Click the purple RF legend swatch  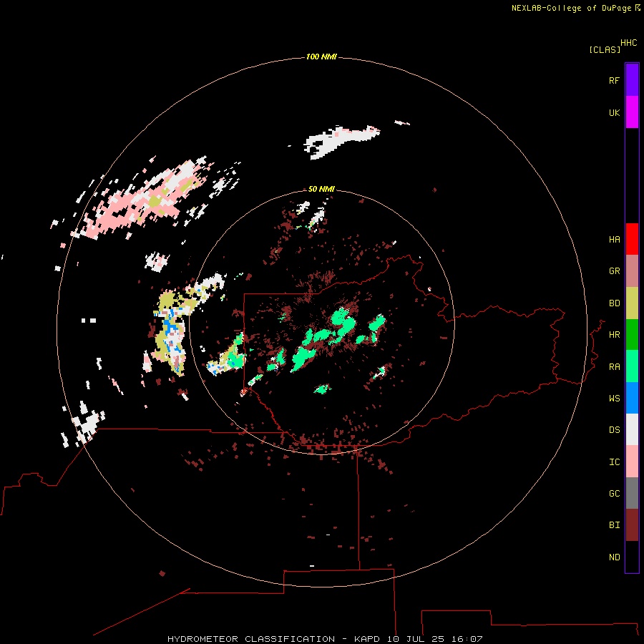(632, 80)
